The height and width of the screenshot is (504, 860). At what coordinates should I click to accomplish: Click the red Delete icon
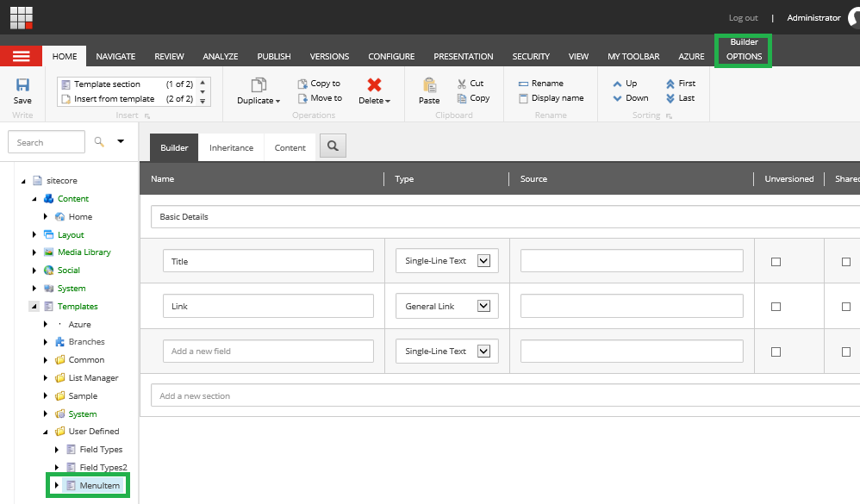(x=374, y=85)
